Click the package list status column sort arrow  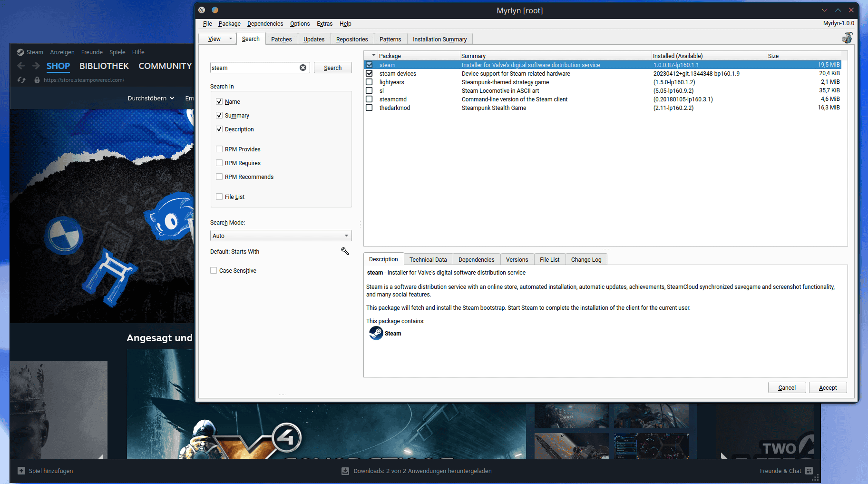374,55
